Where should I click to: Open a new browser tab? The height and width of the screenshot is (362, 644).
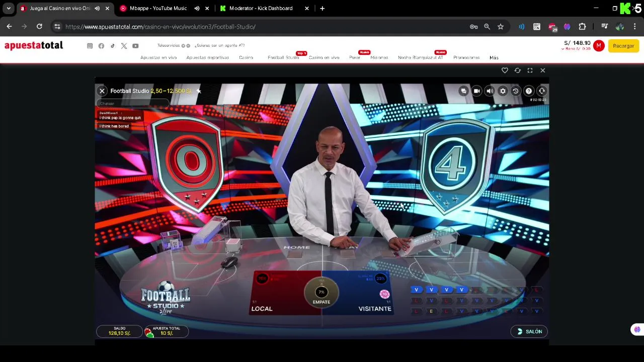click(322, 9)
